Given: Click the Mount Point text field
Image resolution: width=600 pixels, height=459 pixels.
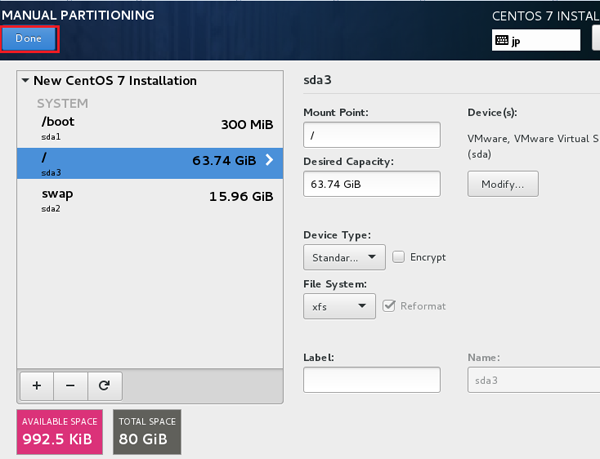Looking at the screenshot, I should [371, 135].
